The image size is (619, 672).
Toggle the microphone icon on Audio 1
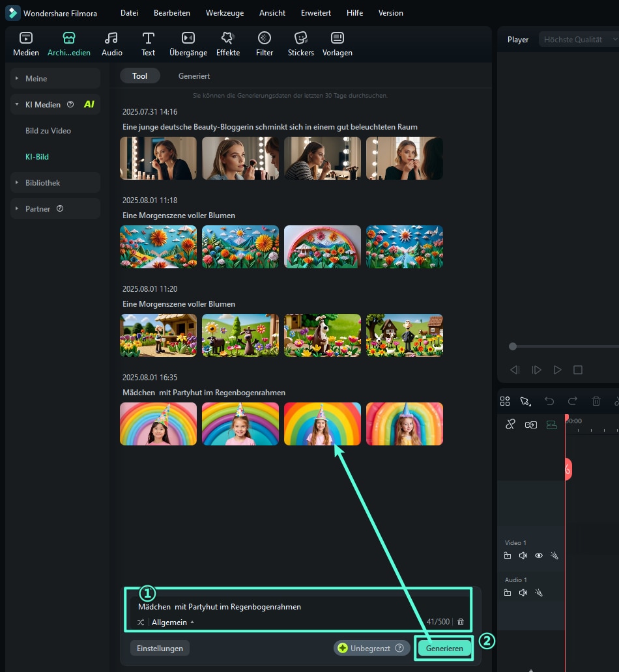pyautogui.click(x=539, y=593)
